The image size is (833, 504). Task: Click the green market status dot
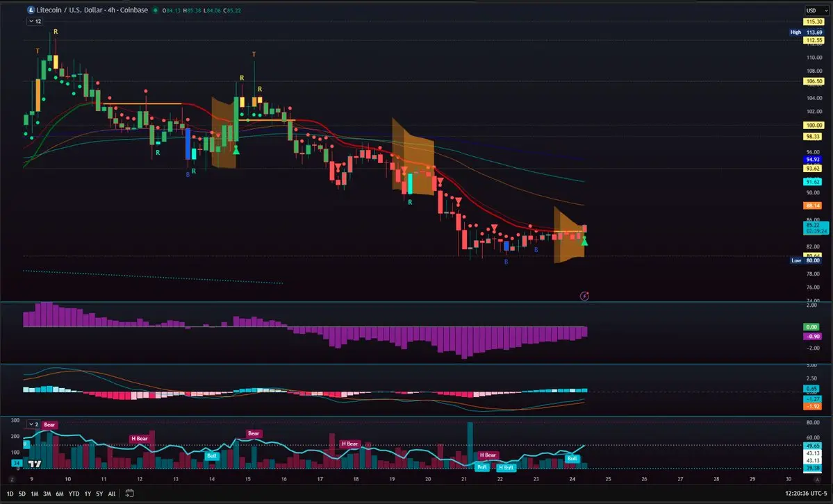pyautogui.click(x=156, y=10)
